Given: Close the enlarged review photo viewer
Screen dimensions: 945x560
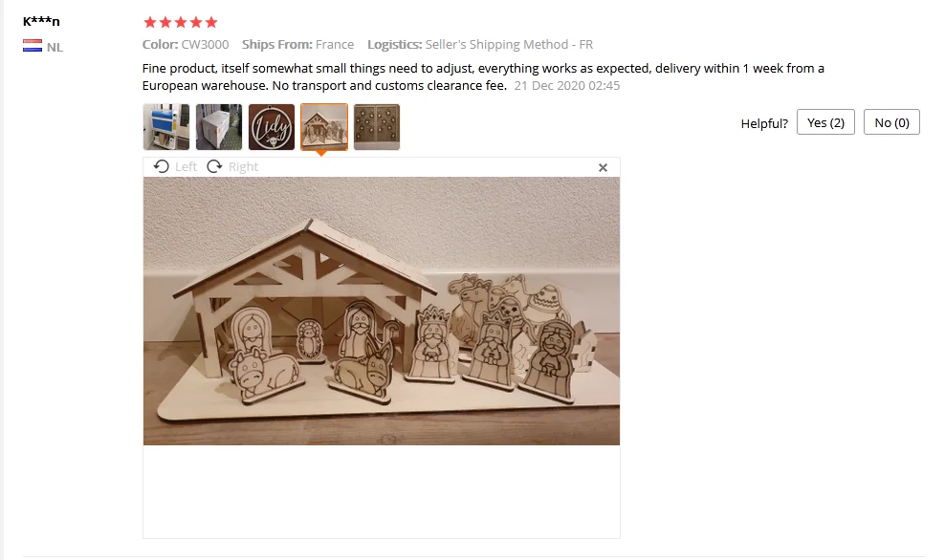Looking at the screenshot, I should coord(603,167).
